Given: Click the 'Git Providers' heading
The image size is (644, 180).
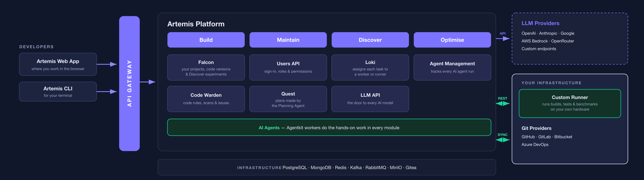Looking at the screenshot, I should tap(536, 128).
